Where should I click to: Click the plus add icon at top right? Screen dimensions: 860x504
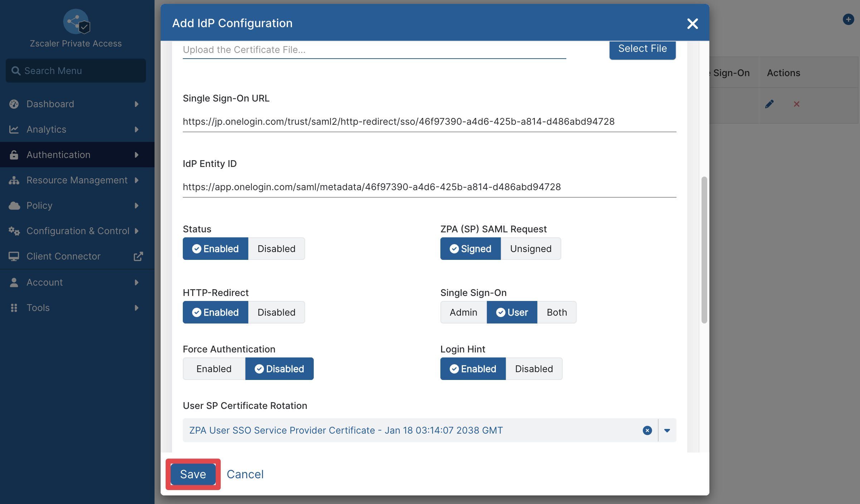[x=848, y=19]
